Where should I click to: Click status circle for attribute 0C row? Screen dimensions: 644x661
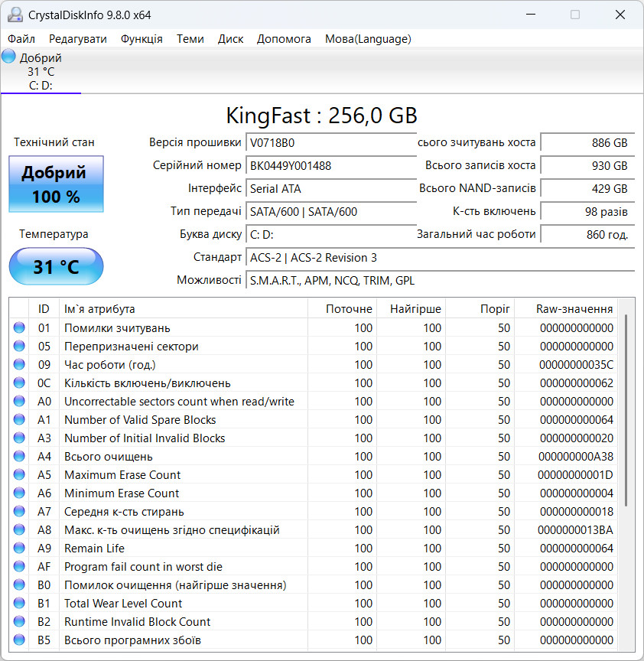click(19, 383)
